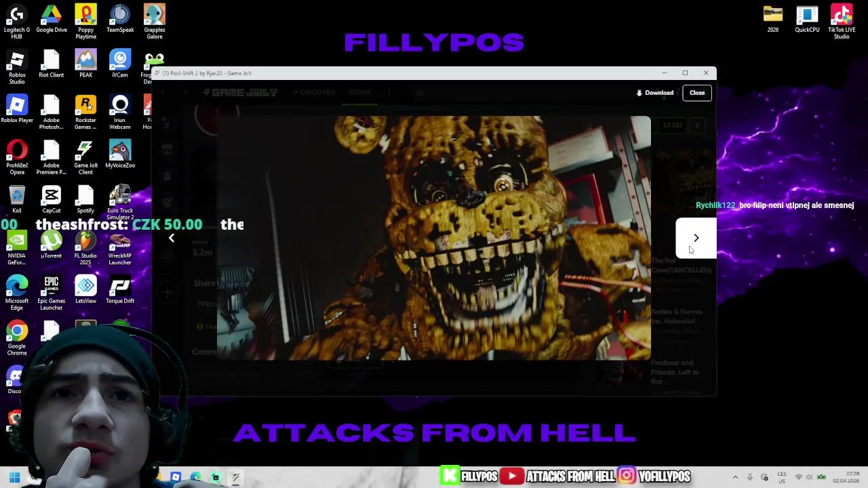Launch PEAK game icon
Viewport: 868px width, 488px height.
pos(85,64)
